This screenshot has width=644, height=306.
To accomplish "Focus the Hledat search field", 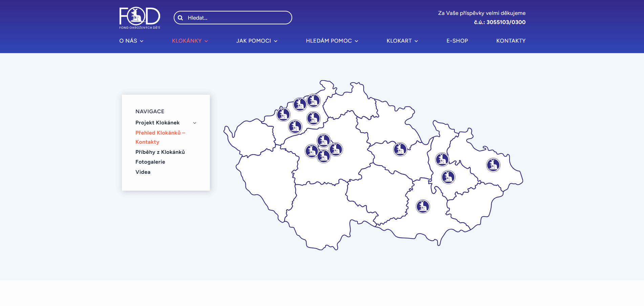I will coord(237,18).
